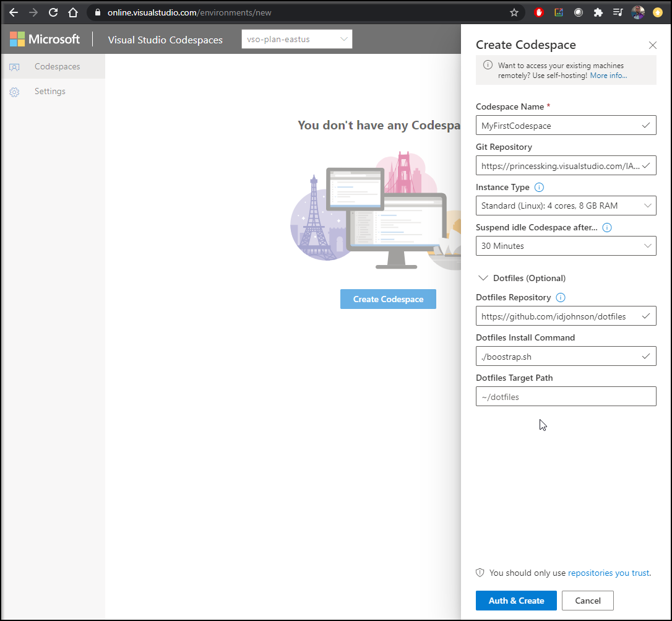
Task: Click the Auth & Create button
Action: tap(516, 600)
